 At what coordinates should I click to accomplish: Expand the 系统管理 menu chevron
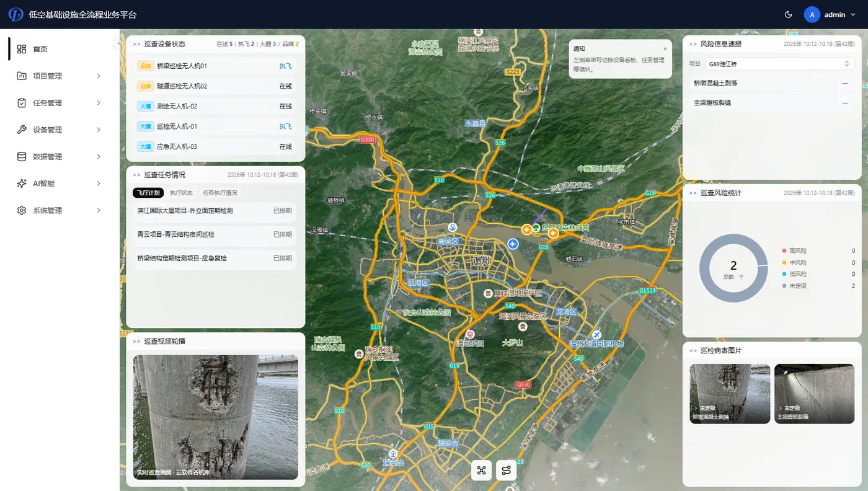pos(99,211)
